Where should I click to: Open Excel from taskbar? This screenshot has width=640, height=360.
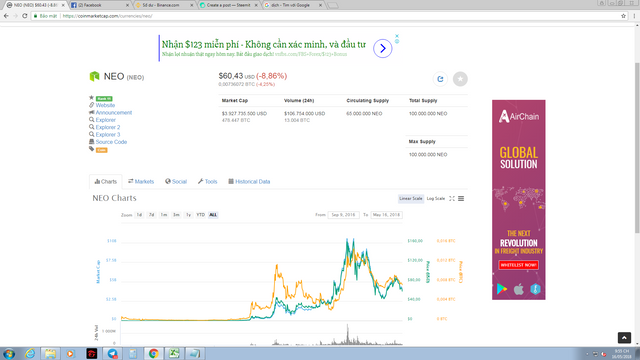pos(174,353)
